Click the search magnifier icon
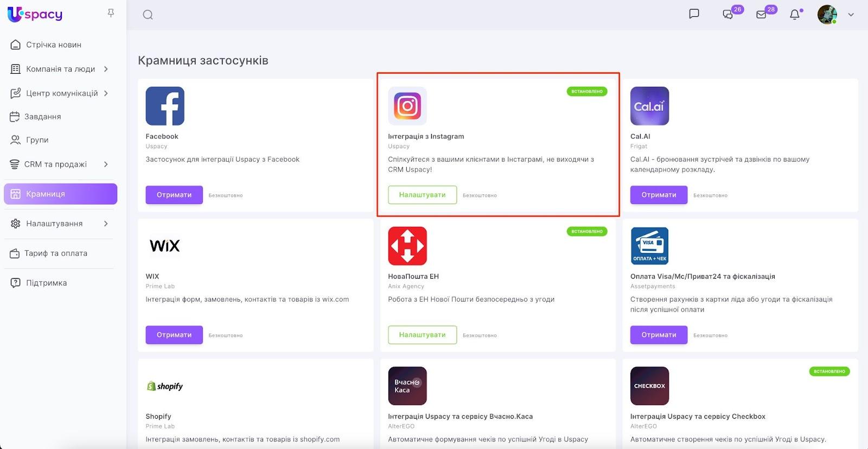Screen dimensions: 868x449 point(148,15)
